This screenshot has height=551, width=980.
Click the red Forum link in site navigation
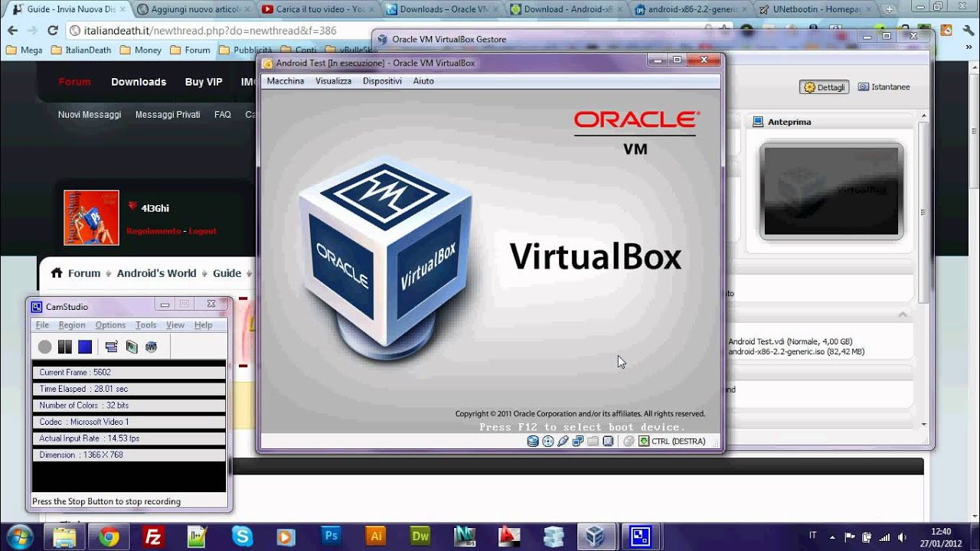tap(74, 82)
